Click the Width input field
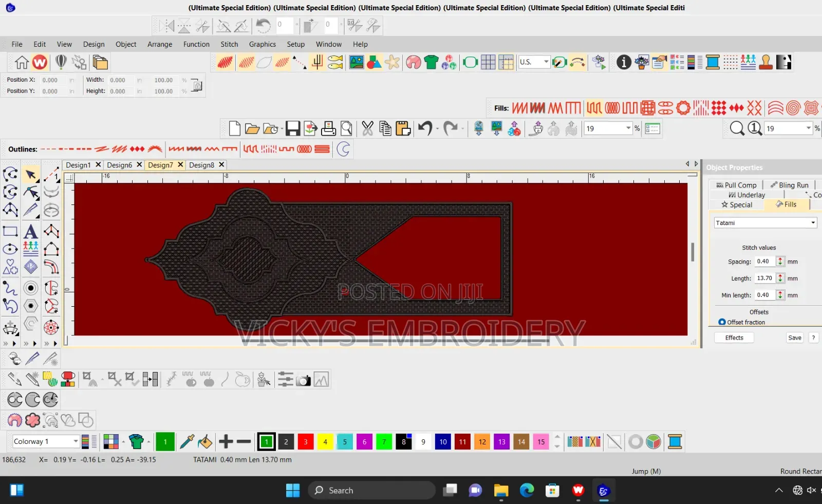822x504 pixels. click(x=121, y=80)
